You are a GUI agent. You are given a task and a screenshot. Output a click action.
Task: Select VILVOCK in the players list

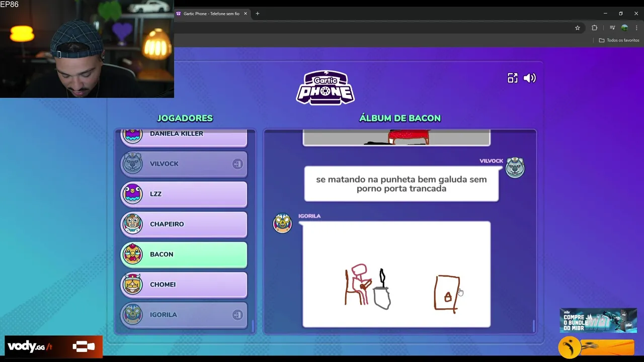coord(184,164)
